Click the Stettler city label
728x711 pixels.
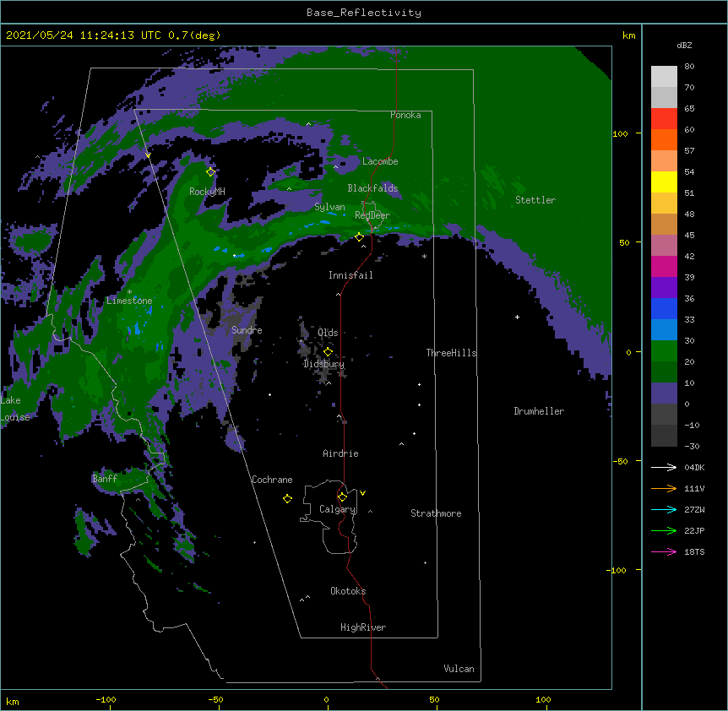535,200
